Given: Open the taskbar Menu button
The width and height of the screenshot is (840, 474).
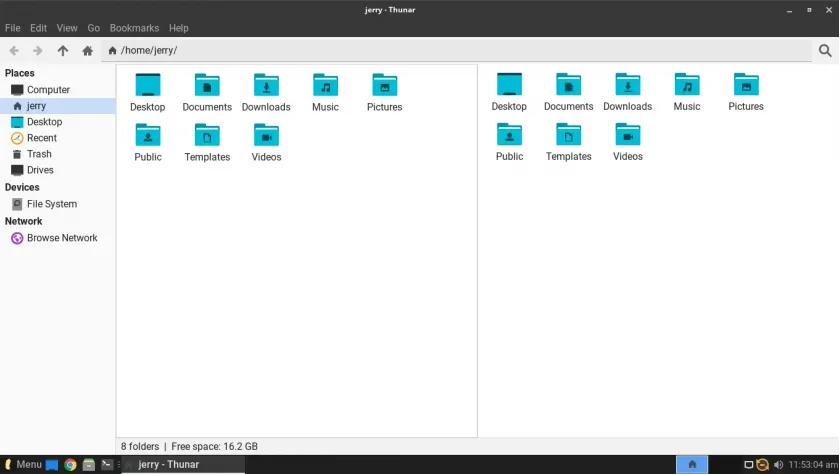Looking at the screenshot, I should point(22,464).
